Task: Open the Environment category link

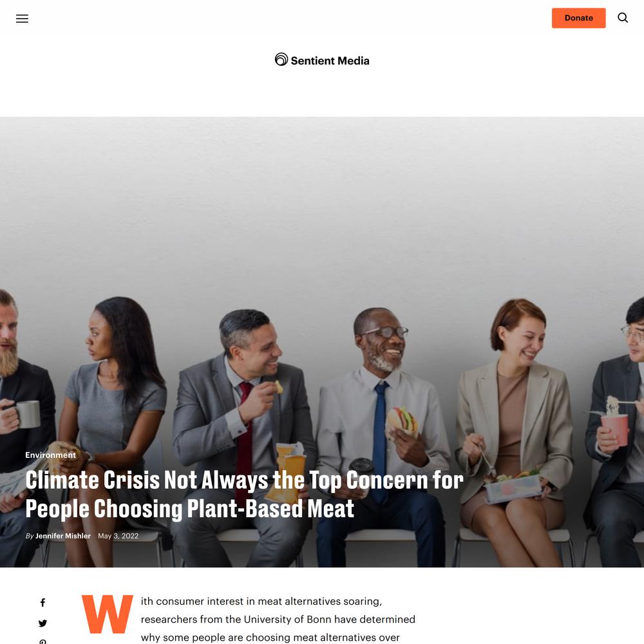Action: coord(50,455)
